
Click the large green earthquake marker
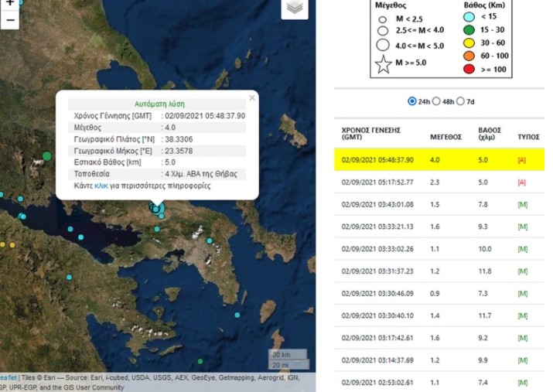click(x=47, y=156)
